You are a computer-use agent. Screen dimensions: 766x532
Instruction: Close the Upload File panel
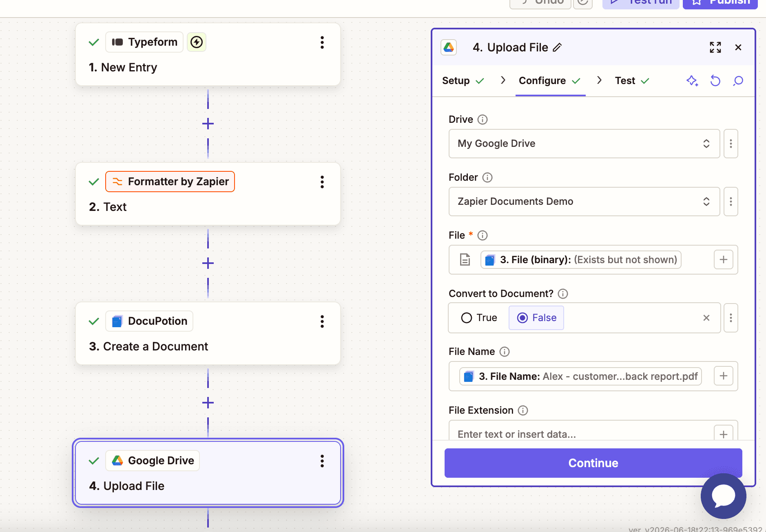point(738,47)
